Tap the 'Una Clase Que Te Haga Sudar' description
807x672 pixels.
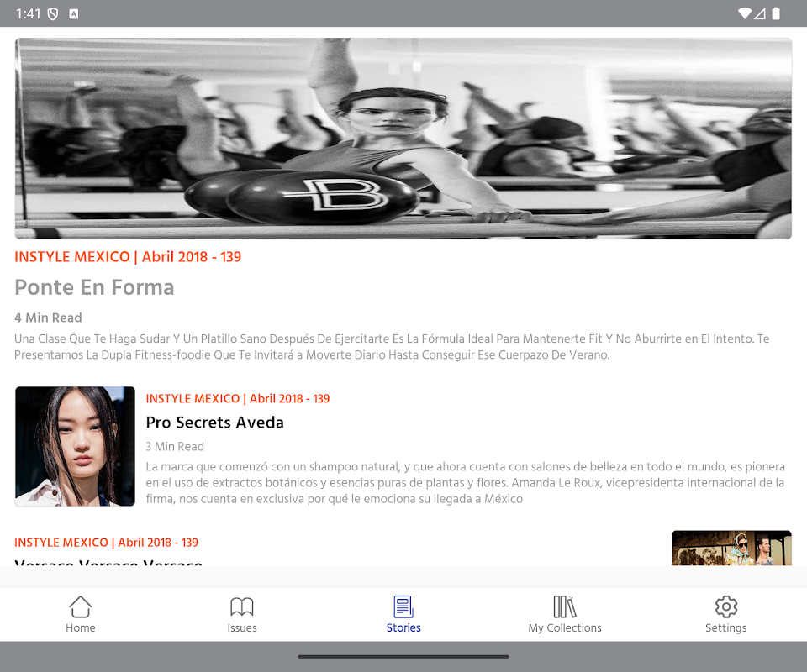[x=393, y=347]
